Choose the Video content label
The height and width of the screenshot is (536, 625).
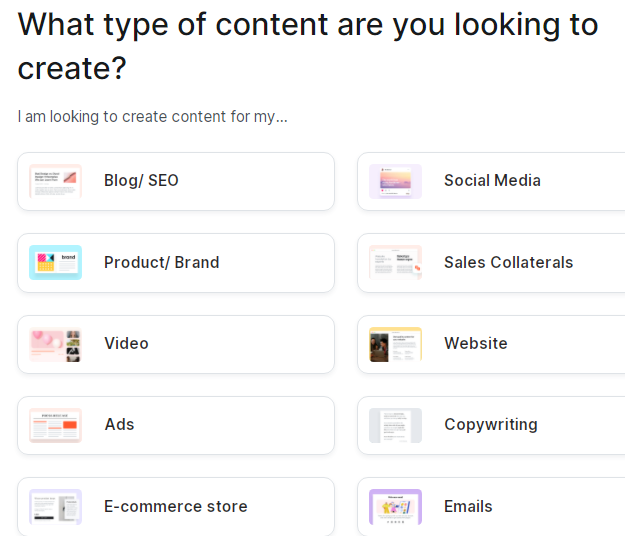(x=126, y=343)
